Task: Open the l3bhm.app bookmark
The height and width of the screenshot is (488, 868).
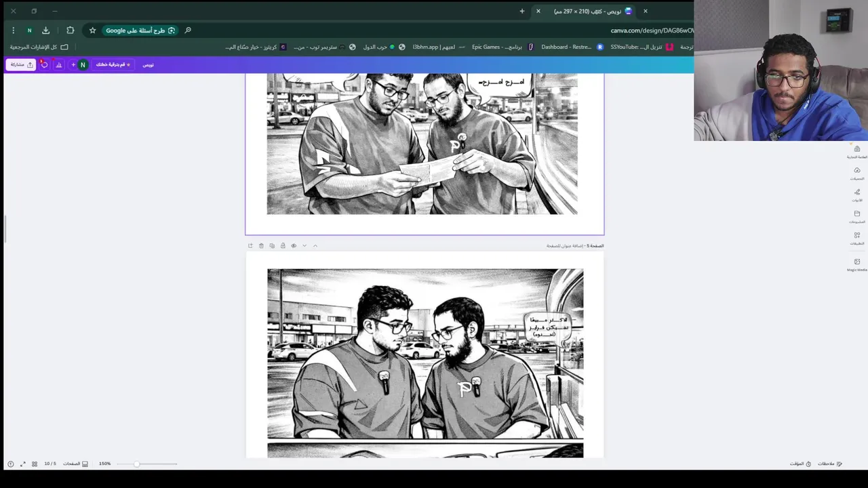Action: (439, 47)
